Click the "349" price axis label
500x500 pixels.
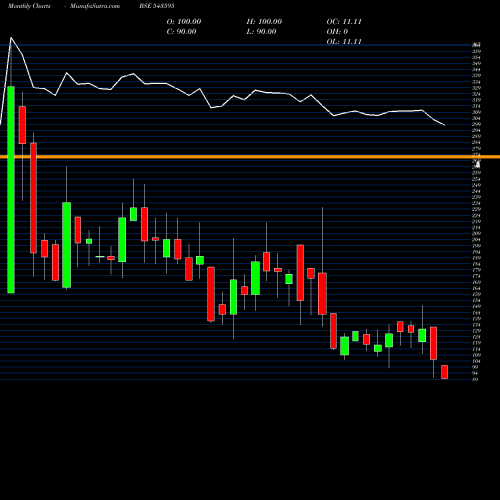[x=476, y=64]
